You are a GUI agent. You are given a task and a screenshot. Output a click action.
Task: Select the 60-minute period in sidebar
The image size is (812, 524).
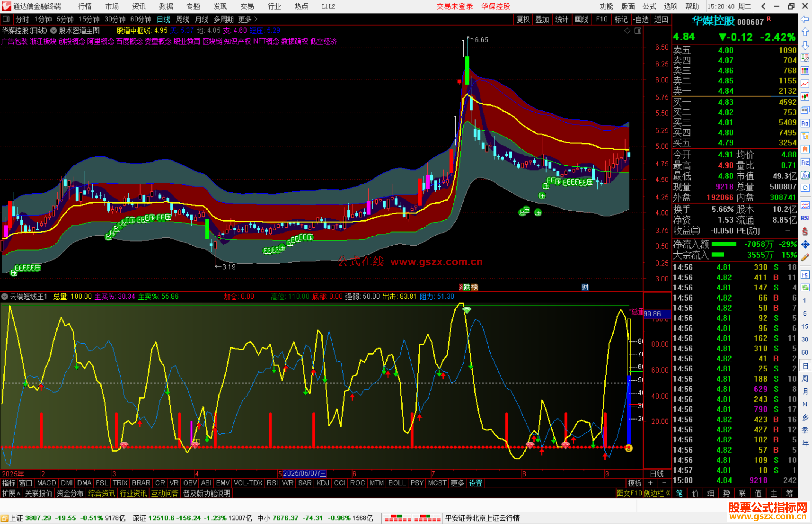pyautogui.click(x=805, y=352)
